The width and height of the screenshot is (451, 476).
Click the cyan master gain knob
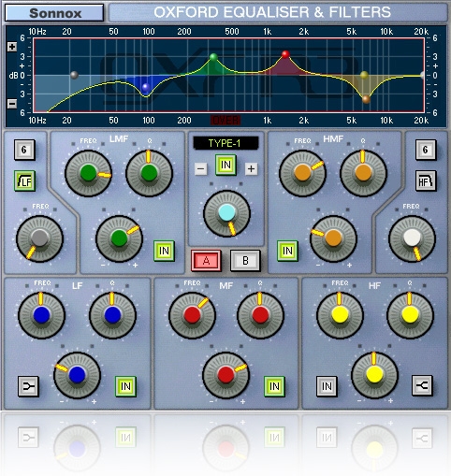pyautogui.click(x=226, y=214)
